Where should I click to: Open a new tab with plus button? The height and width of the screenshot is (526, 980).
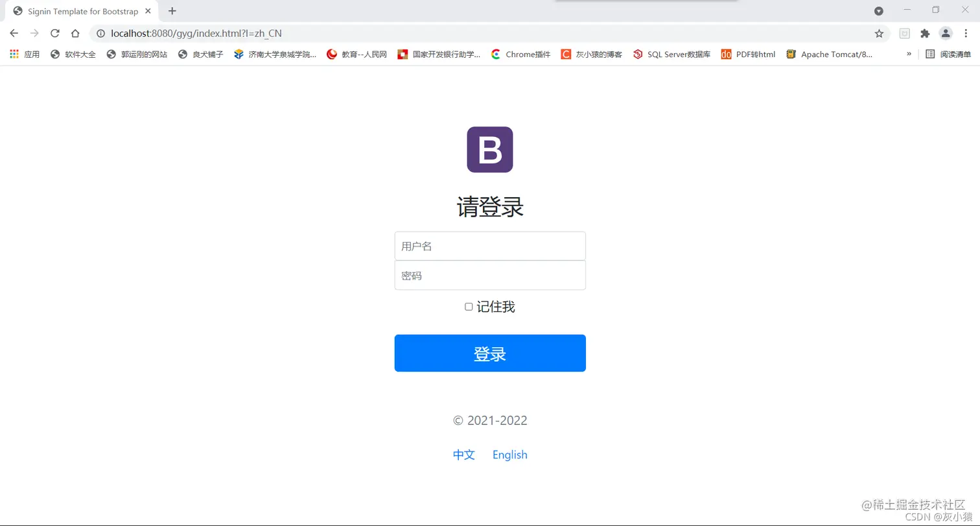(172, 11)
